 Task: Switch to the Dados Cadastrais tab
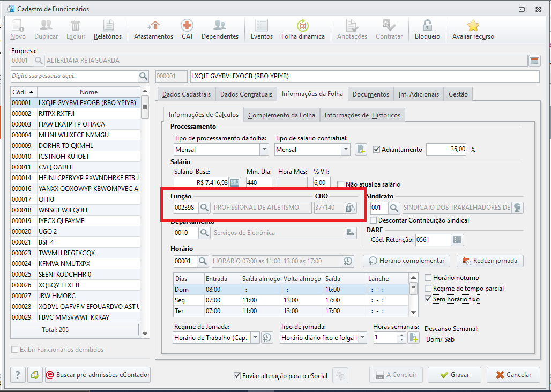pyautogui.click(x=186, y=94)
